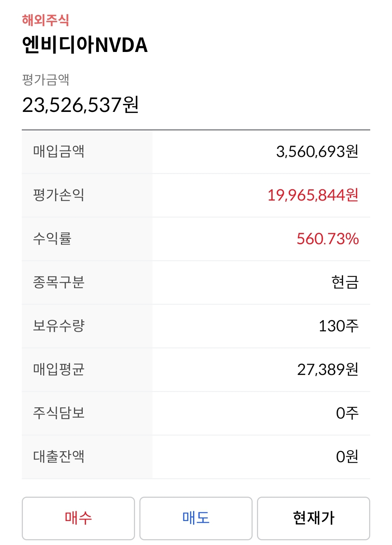Select the 현금 value in 종목구분 row
The width and height of the screenshot is (392, 545).
coord(345,282)
